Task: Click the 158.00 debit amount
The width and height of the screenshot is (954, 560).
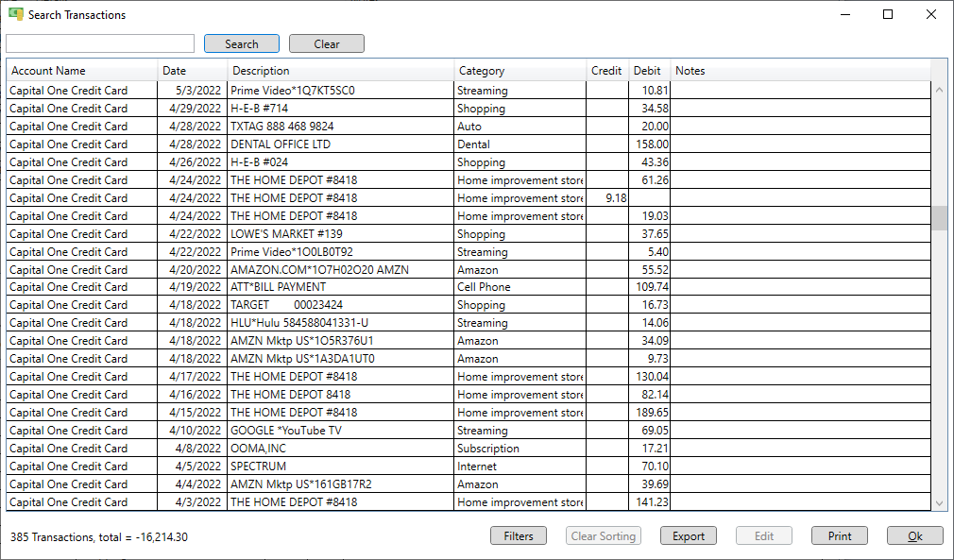Action: [649, 144]
